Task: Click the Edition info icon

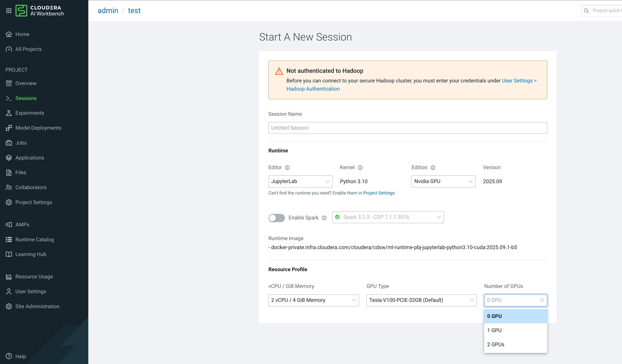Action: pyautogui.click(x=433, y=167)
